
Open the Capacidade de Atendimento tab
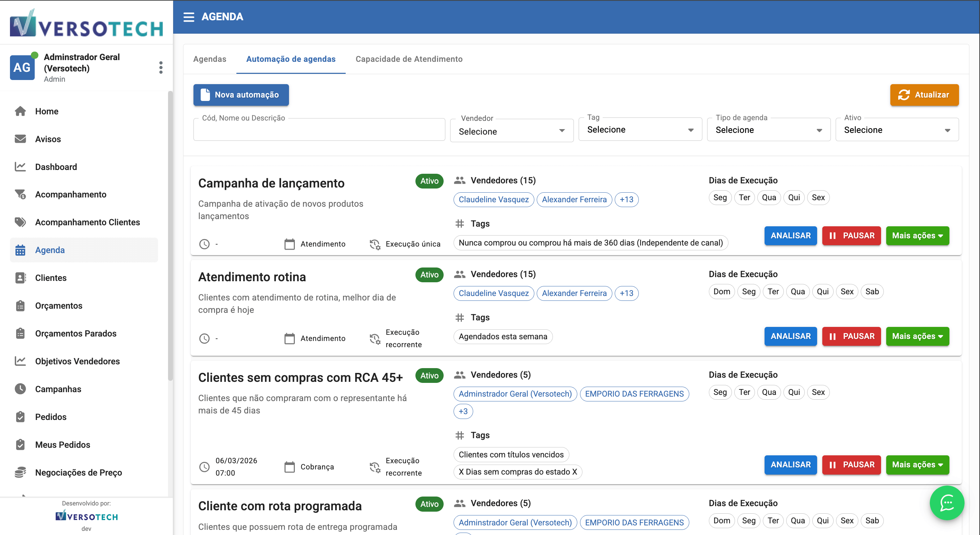tap(409, 59)
